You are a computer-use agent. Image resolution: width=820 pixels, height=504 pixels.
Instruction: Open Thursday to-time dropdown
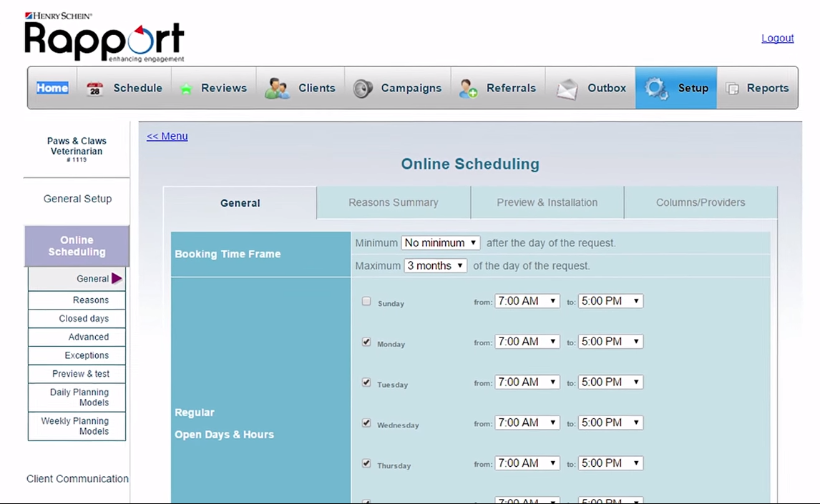(610, 463)
